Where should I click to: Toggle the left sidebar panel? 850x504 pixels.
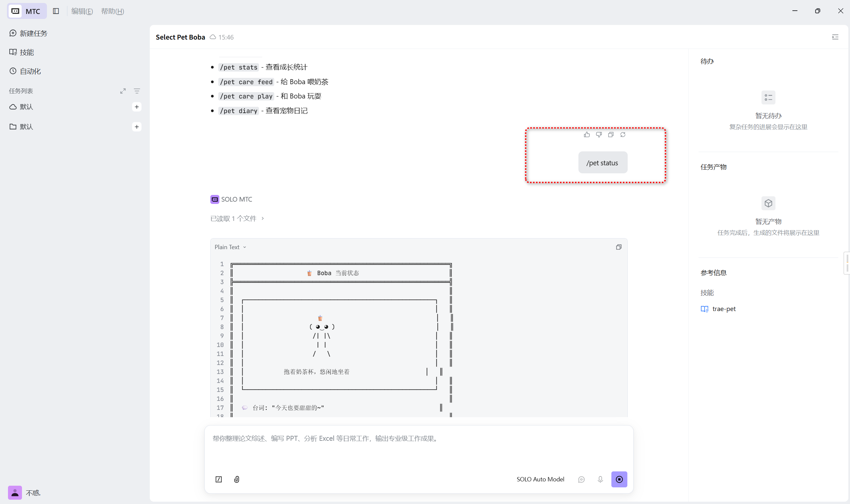pyautogui.click(x=56, y=11)
